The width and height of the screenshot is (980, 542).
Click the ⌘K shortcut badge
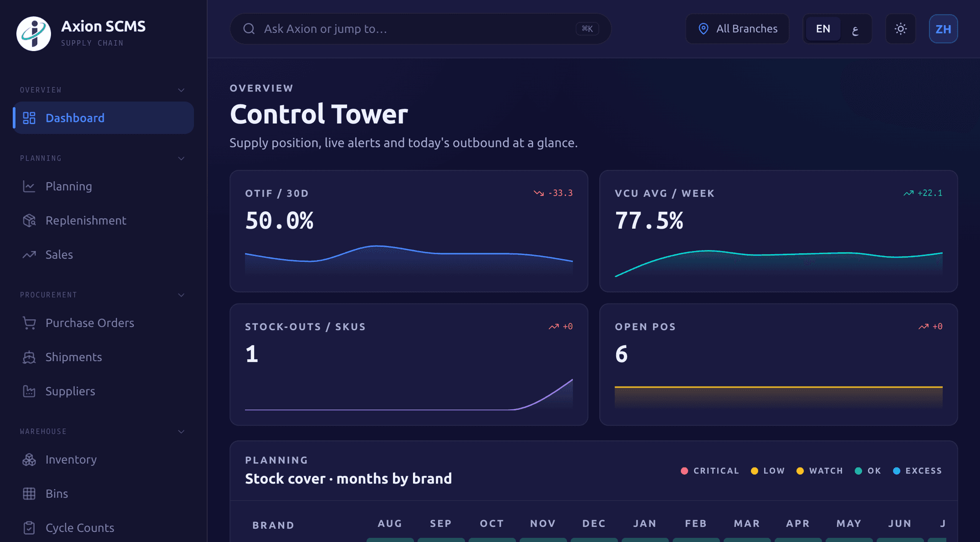(x=587, y=29)
